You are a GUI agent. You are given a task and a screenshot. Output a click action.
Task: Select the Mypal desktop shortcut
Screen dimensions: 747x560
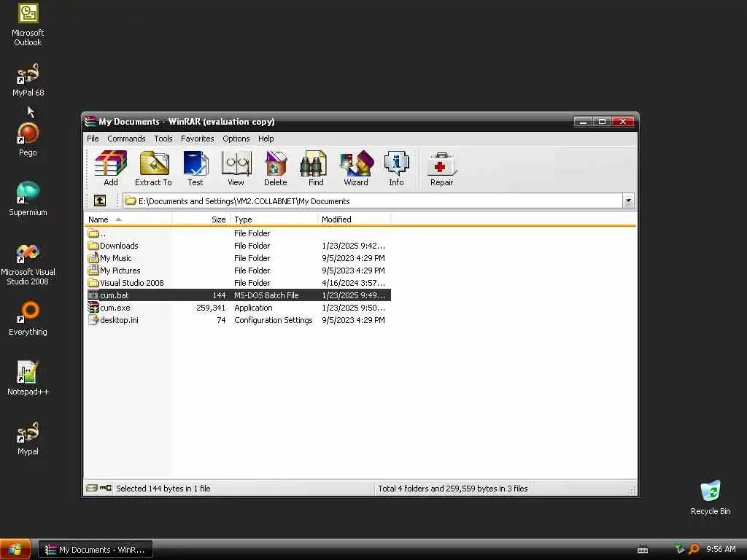(x=28, y=438)
